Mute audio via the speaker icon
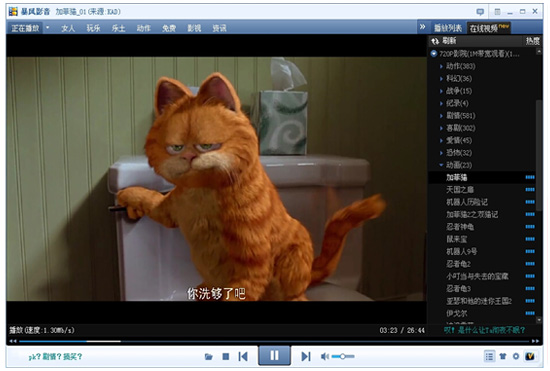This screenshot has height=371, width=550. 325,357
